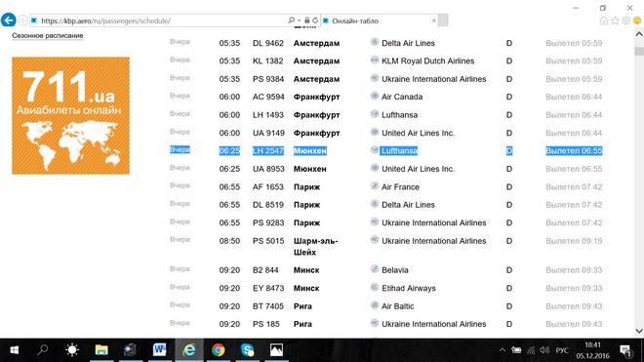The image size is (644, 362).
Task: Click flight number LH 2547
Action: click(x=267, y=151)
